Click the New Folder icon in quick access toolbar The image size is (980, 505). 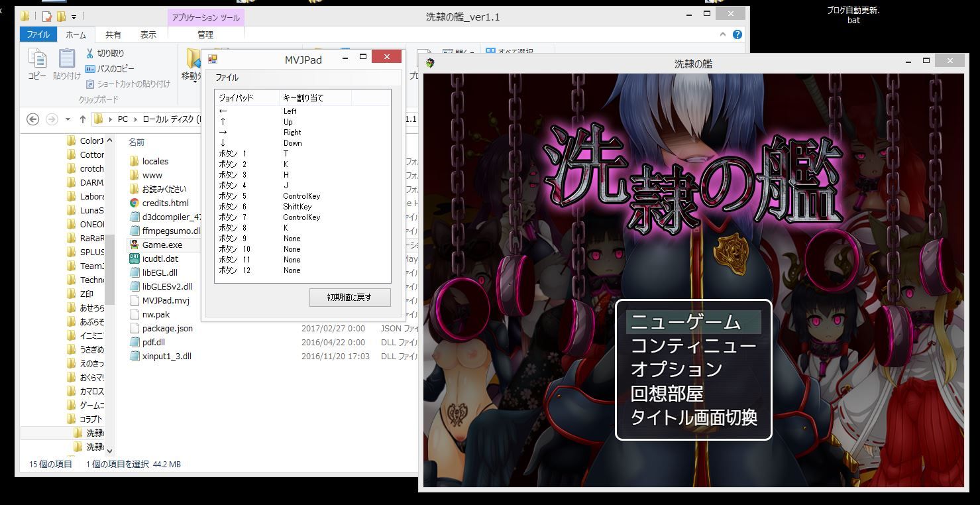click(x=61, y=17)
